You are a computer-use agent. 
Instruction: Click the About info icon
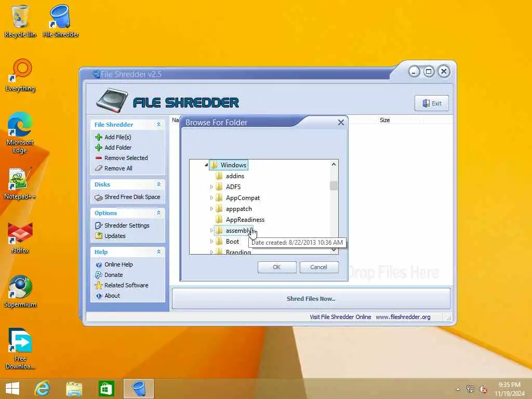tap(98, 296)
